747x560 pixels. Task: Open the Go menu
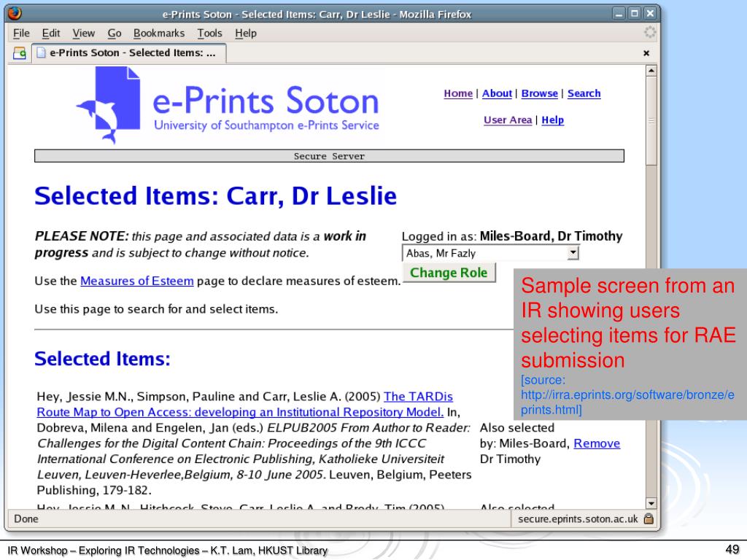(115, 33)
